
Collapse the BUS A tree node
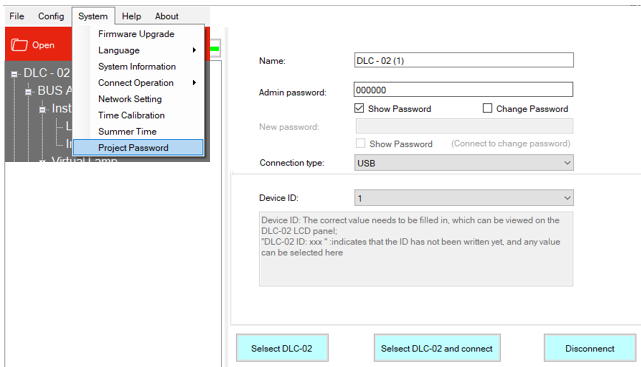[28, 92]
